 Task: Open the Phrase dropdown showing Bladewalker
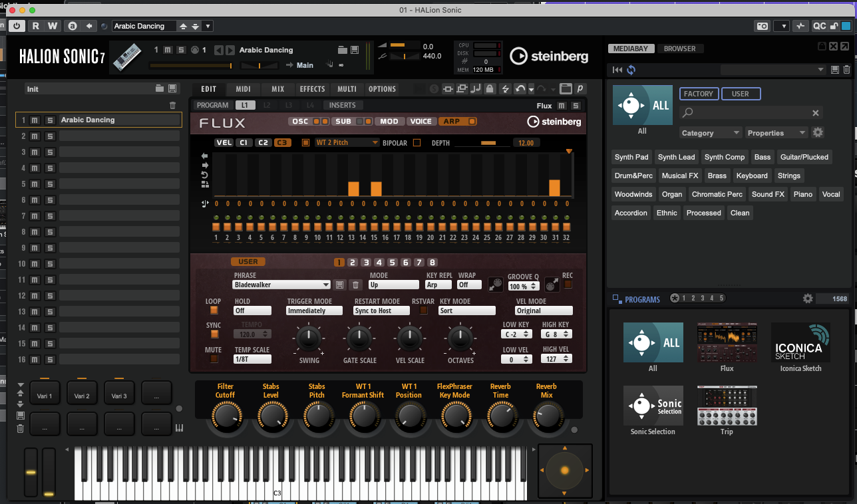(281, 285)
